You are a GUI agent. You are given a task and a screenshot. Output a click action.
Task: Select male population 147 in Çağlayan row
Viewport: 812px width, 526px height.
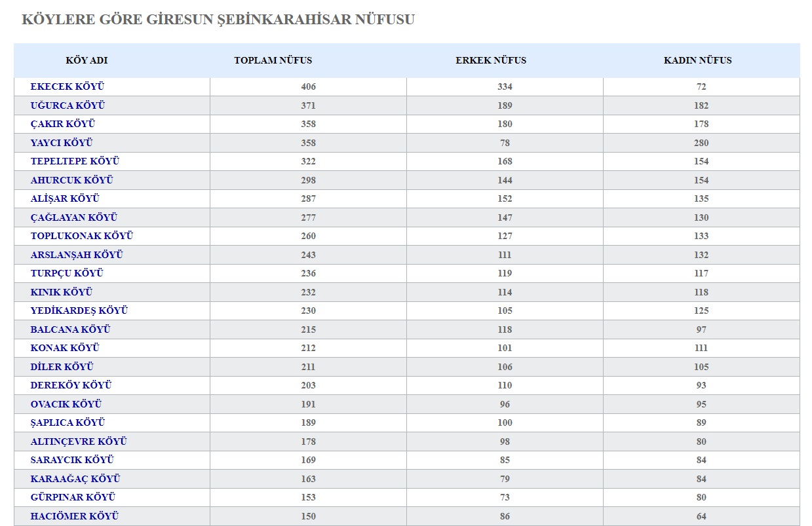505,217
